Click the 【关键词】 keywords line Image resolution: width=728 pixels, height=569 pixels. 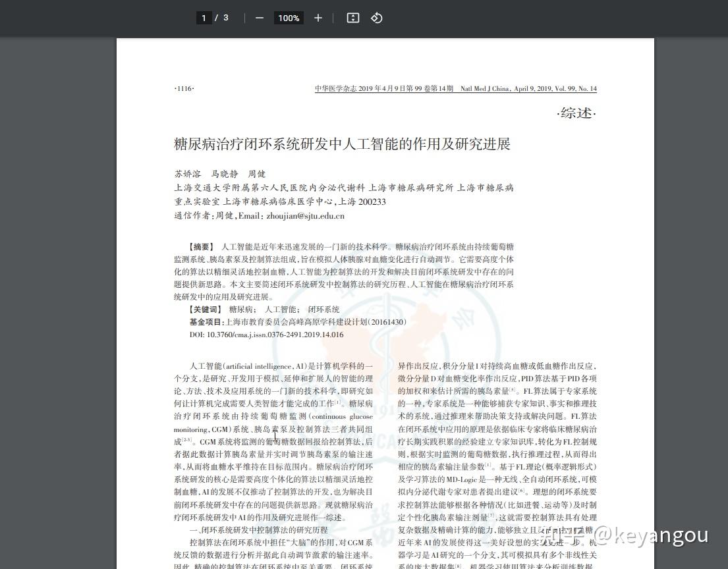tap(206, 310)
